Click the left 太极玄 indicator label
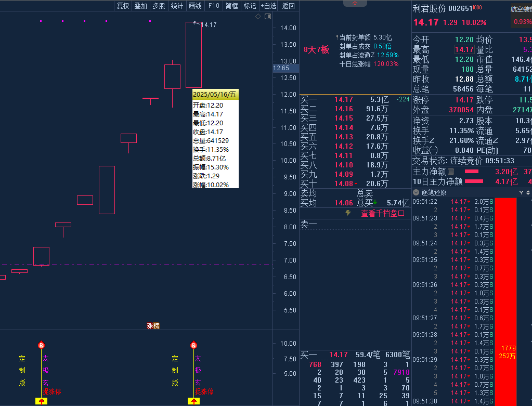 click(45, 370)
